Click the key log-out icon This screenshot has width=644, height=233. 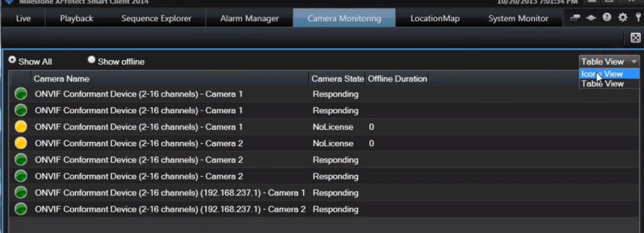coord(638,17)
